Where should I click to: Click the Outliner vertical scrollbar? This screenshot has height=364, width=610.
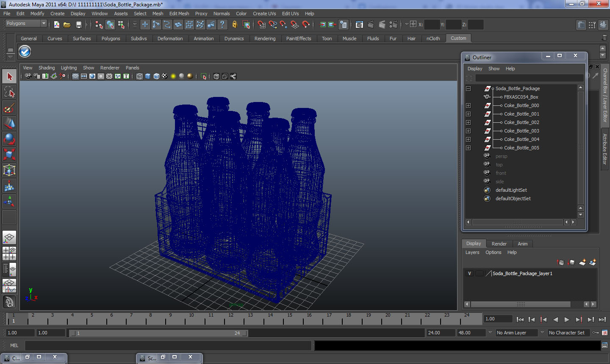581,148
